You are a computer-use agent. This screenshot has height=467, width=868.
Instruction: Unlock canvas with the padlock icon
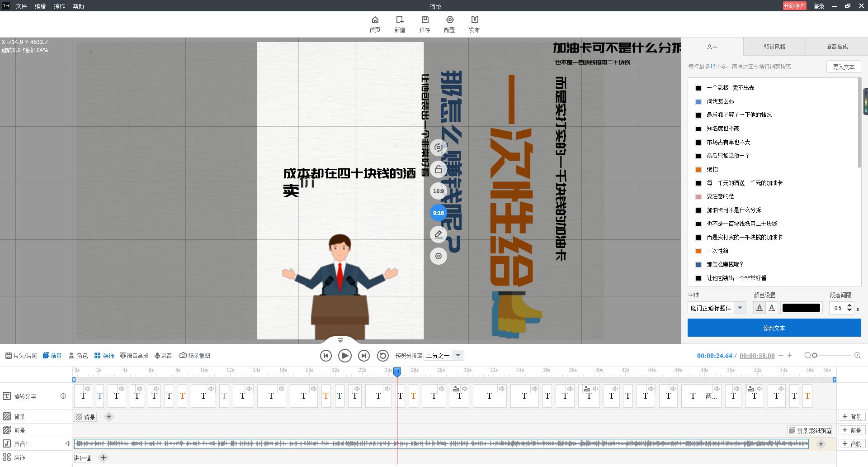(x=439, y=170)
